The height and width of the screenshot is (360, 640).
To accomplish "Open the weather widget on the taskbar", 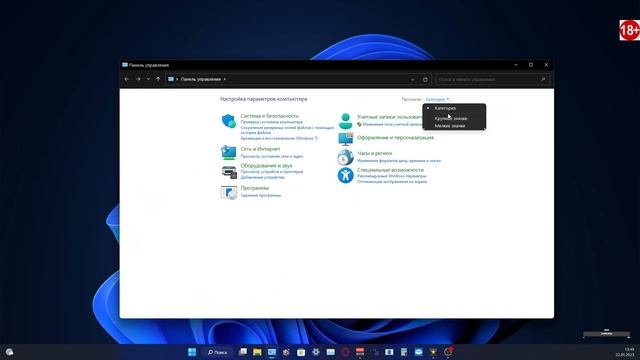I will point(9,352).
